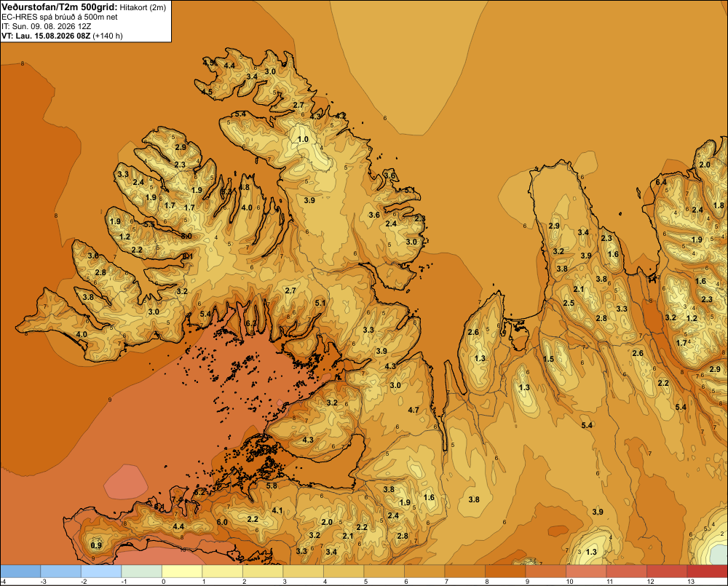Click the temperature value "4.7" on the map
The image size is (728, 586).
(414, 410)
